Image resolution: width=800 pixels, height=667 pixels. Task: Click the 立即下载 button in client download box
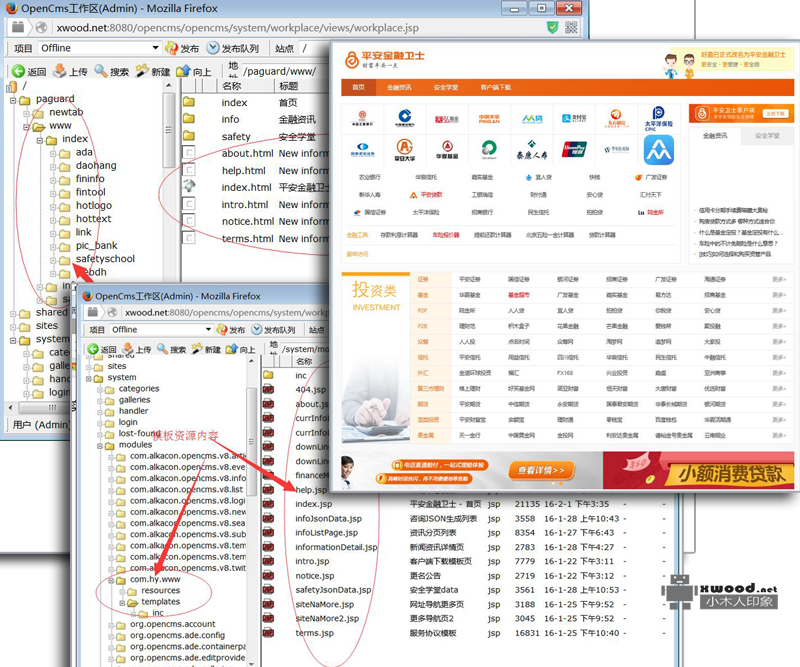pyautogui.click(x=776, y=114)
